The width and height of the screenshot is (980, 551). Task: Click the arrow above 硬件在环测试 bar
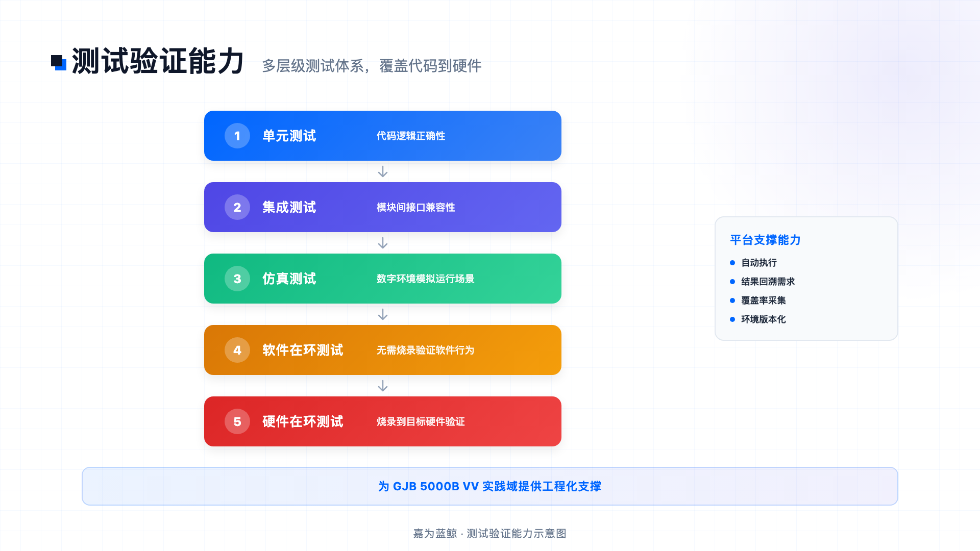click(x=383, y=386)
